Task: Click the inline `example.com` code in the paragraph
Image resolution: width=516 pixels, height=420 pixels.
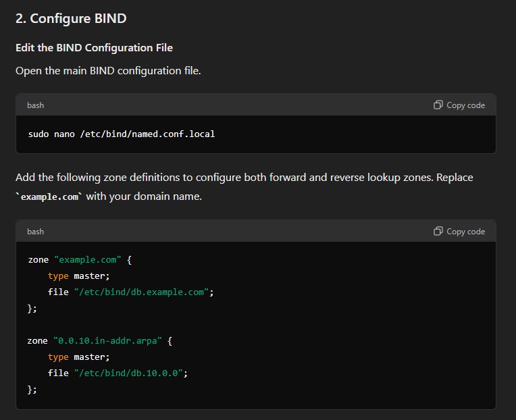Action: coord(49,196)
